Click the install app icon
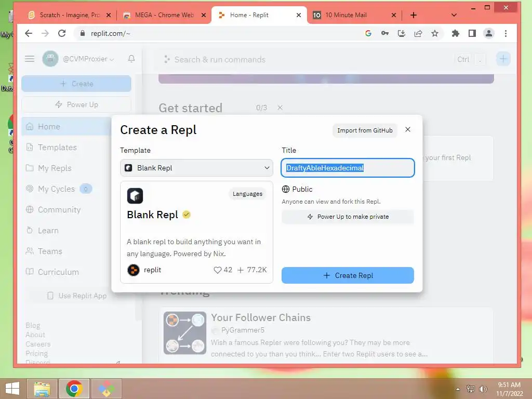 (402, 33)
